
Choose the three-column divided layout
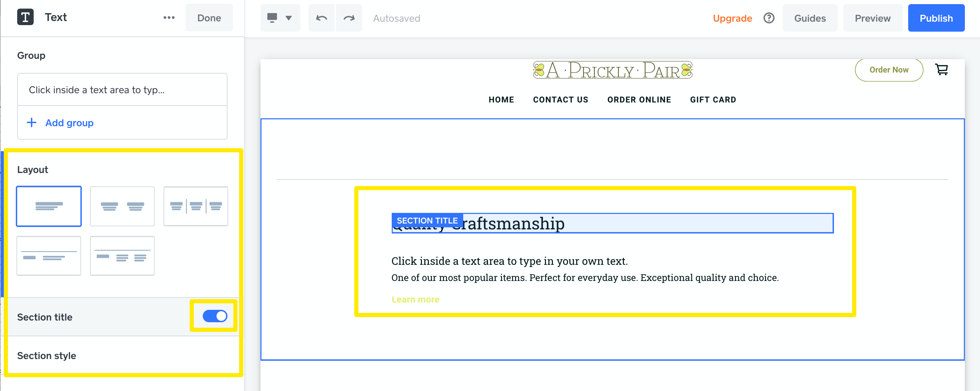point(196,206)
